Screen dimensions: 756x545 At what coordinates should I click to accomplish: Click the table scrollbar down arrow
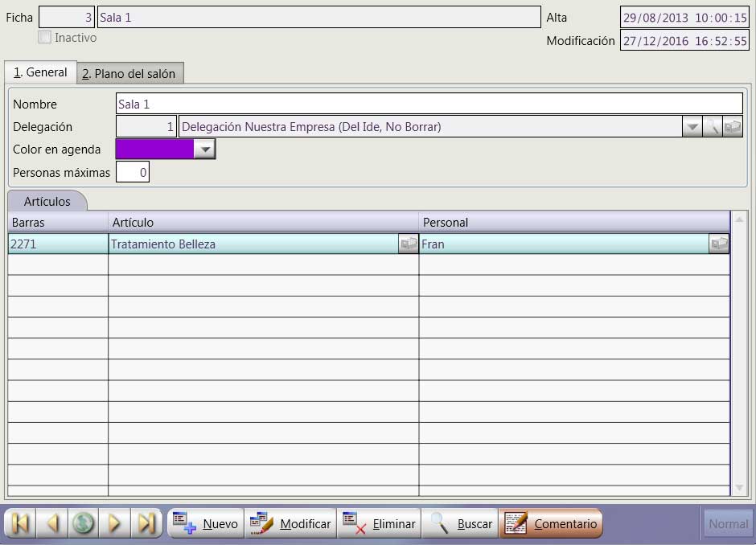click(739, 488)
